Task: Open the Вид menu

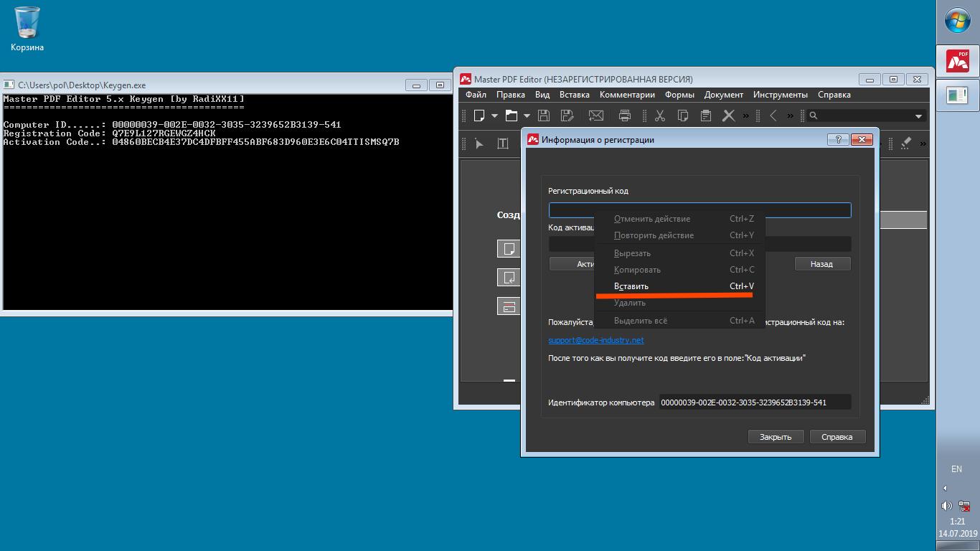Action: [542, 95]
